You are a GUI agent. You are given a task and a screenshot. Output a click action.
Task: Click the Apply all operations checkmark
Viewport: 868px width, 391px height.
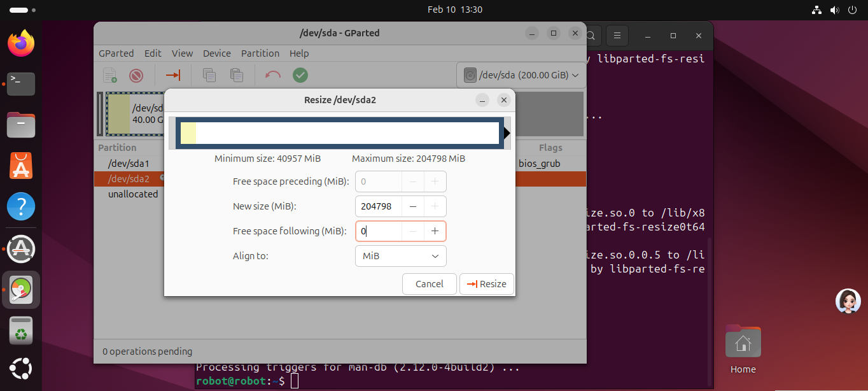coord(300,75)
